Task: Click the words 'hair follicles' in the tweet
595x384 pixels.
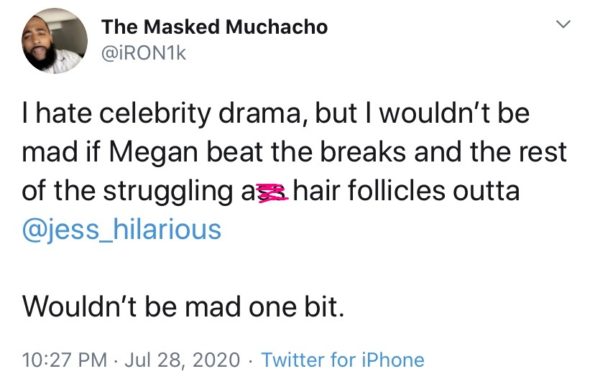Action: 369,191
